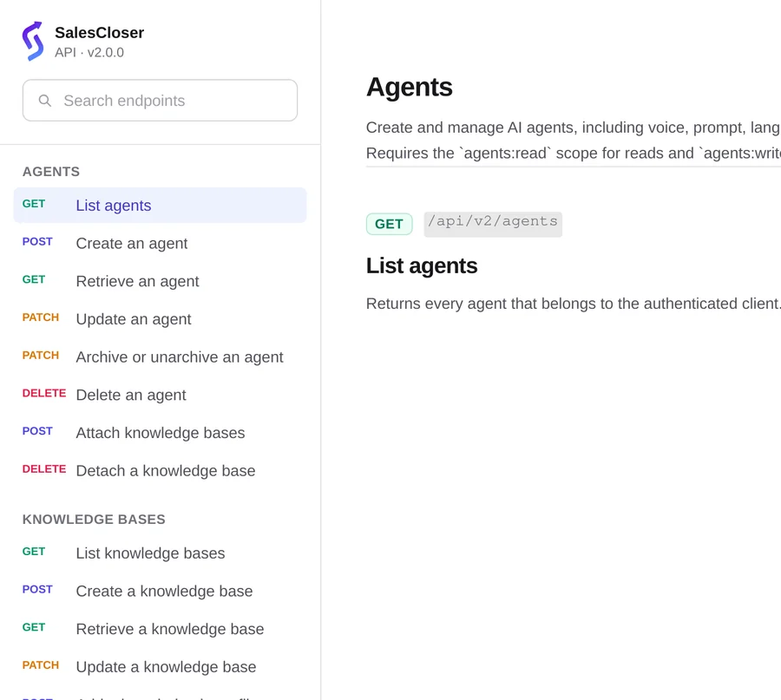The height and width of the screenshot is (700, 781).
Task: Open Retrieve a knowledge base endpoint
Action: [x=160, y=628]
